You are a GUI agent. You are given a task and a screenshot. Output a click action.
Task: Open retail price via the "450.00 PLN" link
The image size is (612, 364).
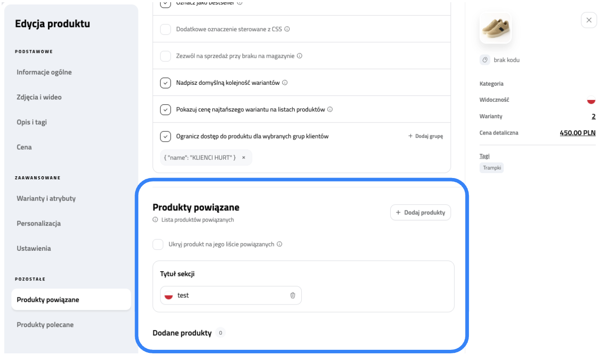577,132
